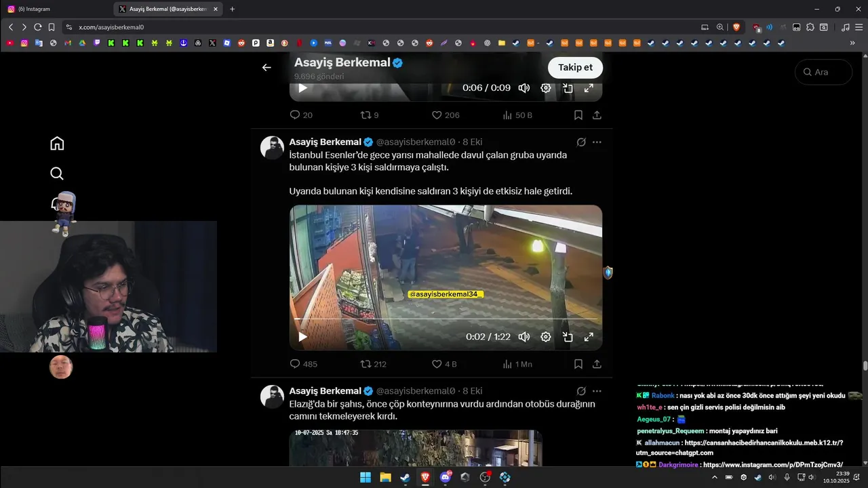Play the 0:09 video at top

coord(302,88)
